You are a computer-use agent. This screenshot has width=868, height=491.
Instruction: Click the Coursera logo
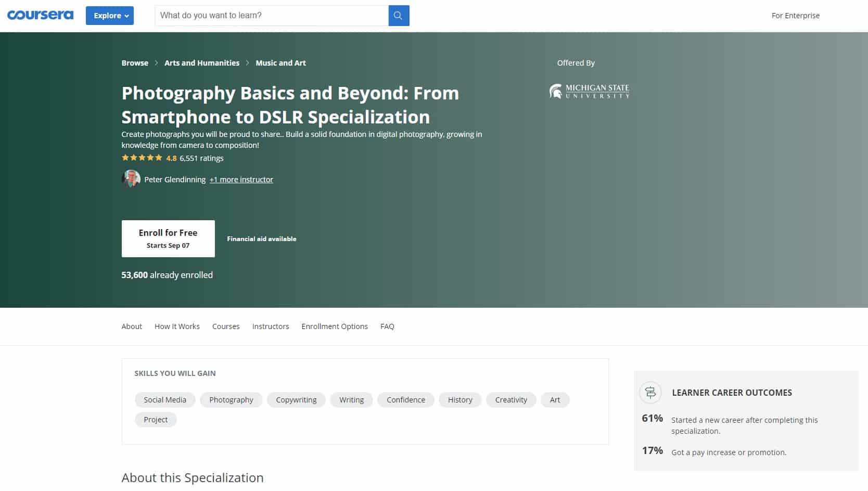coord(40,15)
